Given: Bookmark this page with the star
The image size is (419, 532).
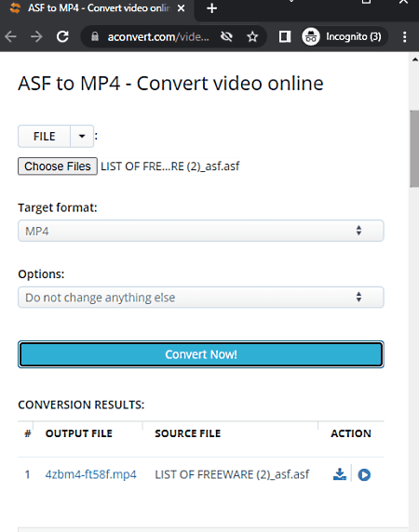Looking at the screenshot, I should (x=252, y=36).
